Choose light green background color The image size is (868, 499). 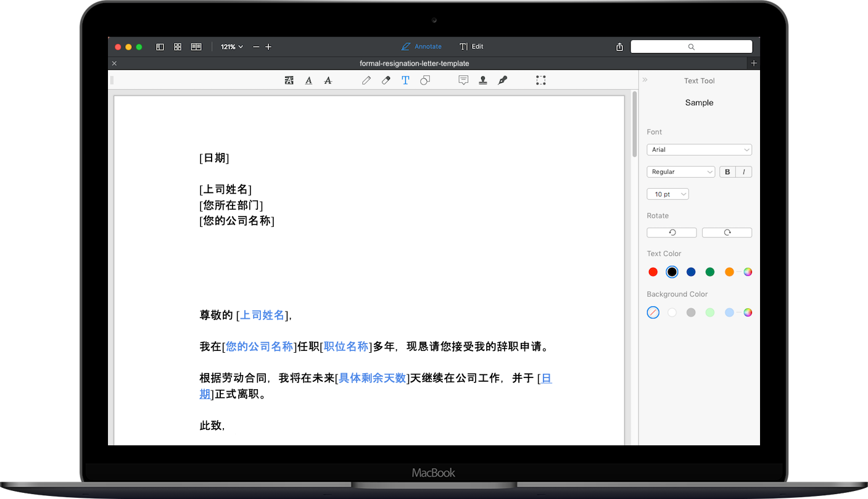click(x=710, y=313)
